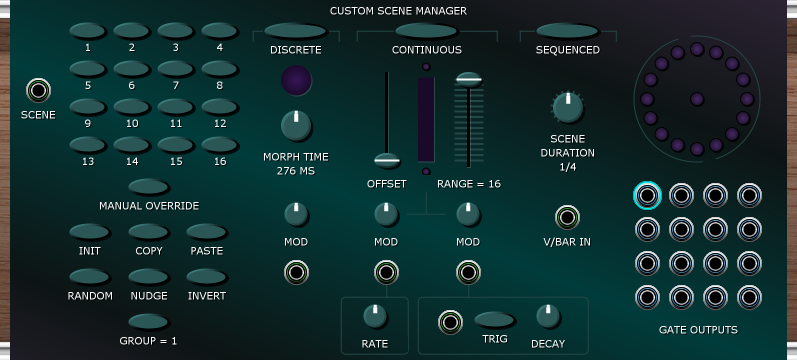
Task: Select scene button 7
Action: tap(175, 68)
